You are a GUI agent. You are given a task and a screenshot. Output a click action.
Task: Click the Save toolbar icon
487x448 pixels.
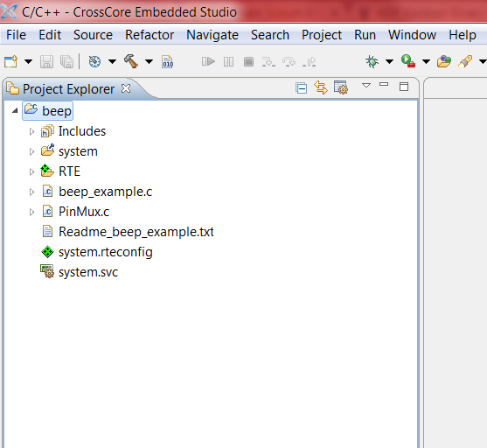46,61
